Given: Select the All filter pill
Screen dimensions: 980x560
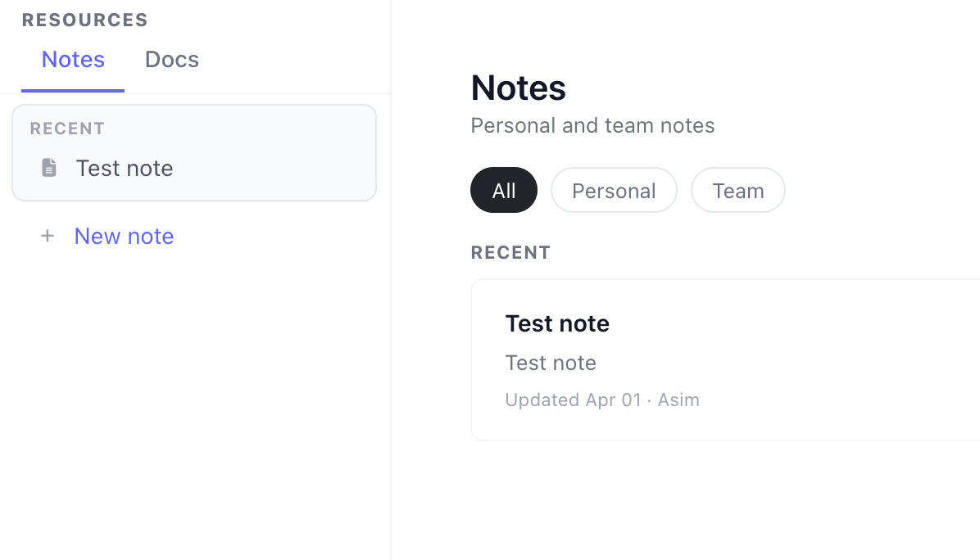Looking at the screenshot, I should click(503, 190).
